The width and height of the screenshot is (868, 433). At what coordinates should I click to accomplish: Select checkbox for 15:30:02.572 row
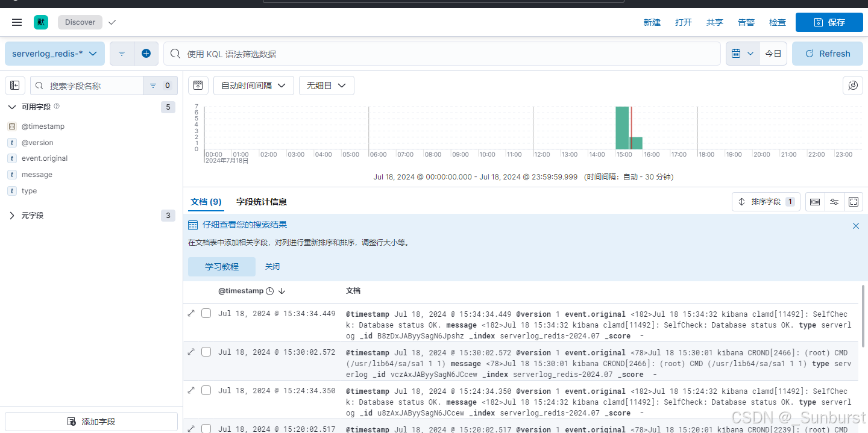[206, 352]
